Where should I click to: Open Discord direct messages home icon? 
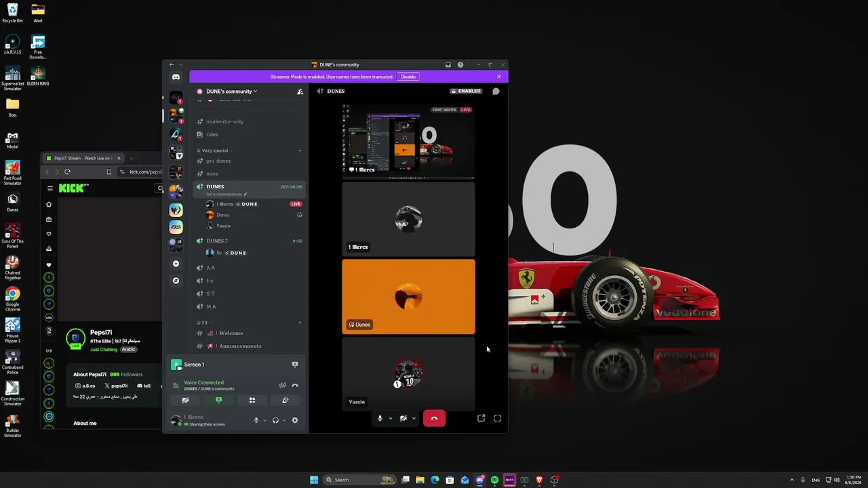(176, 77)
